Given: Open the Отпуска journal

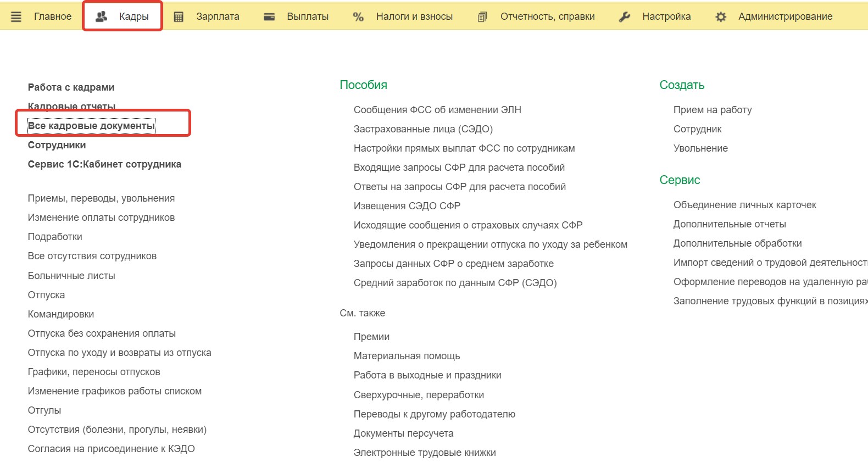Looking at the screenshot, I should (46, 295).
